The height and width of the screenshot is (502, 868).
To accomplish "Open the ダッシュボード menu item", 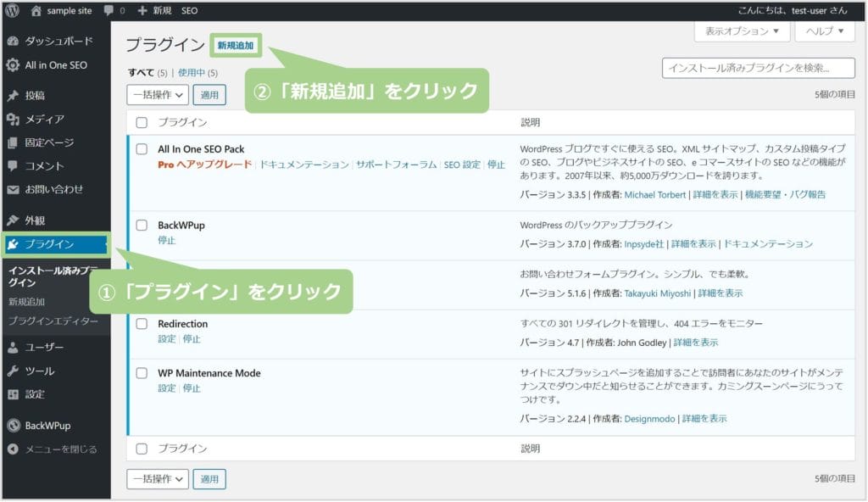I will [58, 41].
